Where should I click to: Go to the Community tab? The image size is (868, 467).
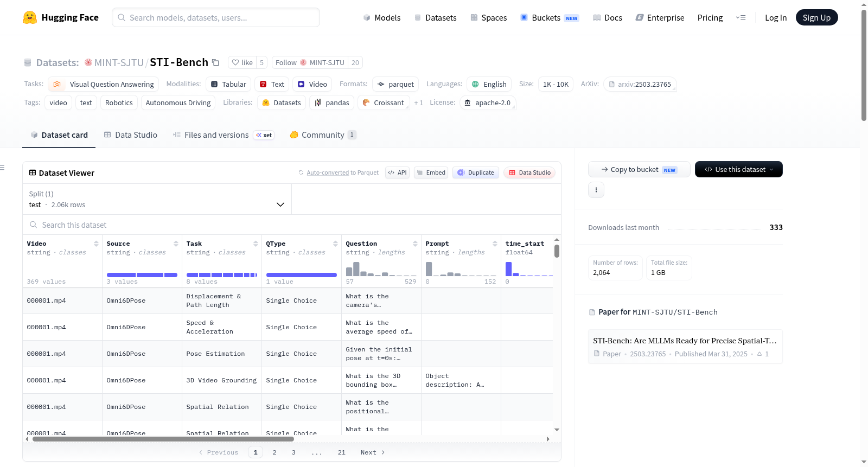click(323, 135)
